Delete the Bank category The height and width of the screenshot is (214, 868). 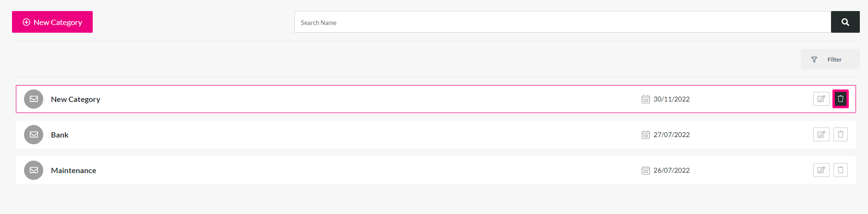pos(841,135)
